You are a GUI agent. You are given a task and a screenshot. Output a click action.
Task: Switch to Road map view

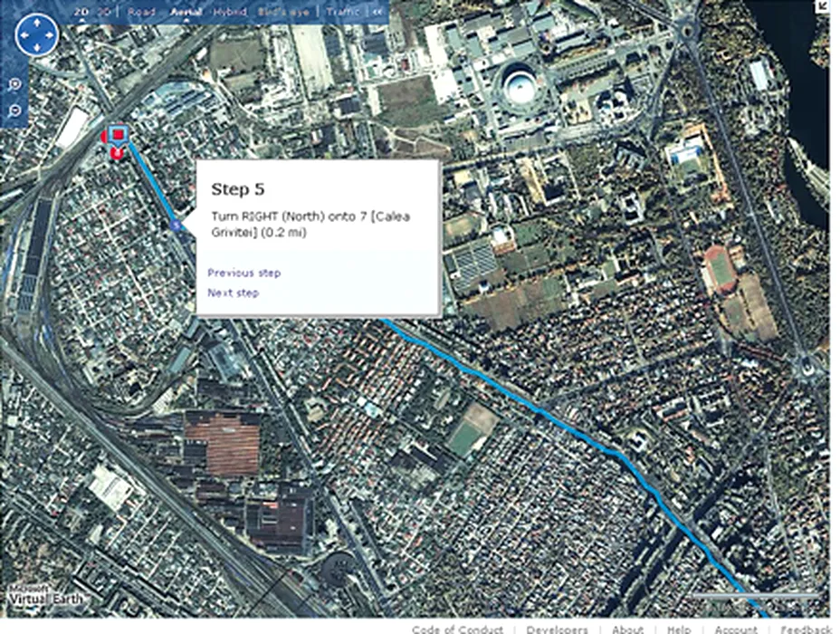point(142,11)
